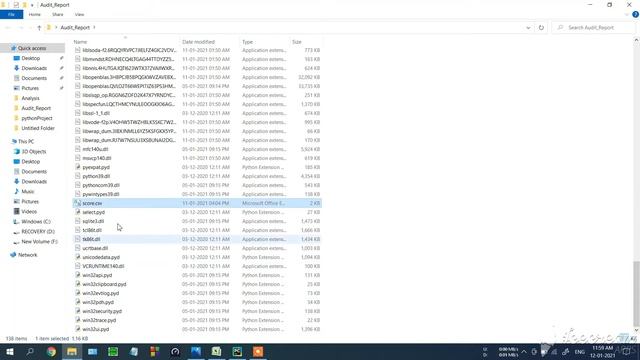
Task: Open the View ribbon tab
Action: pos(79,14)
